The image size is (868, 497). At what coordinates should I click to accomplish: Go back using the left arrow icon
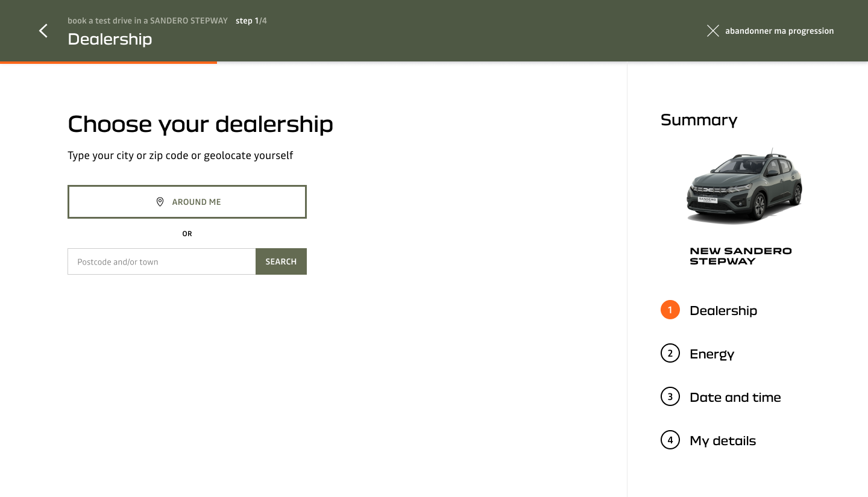coord(43,31)
